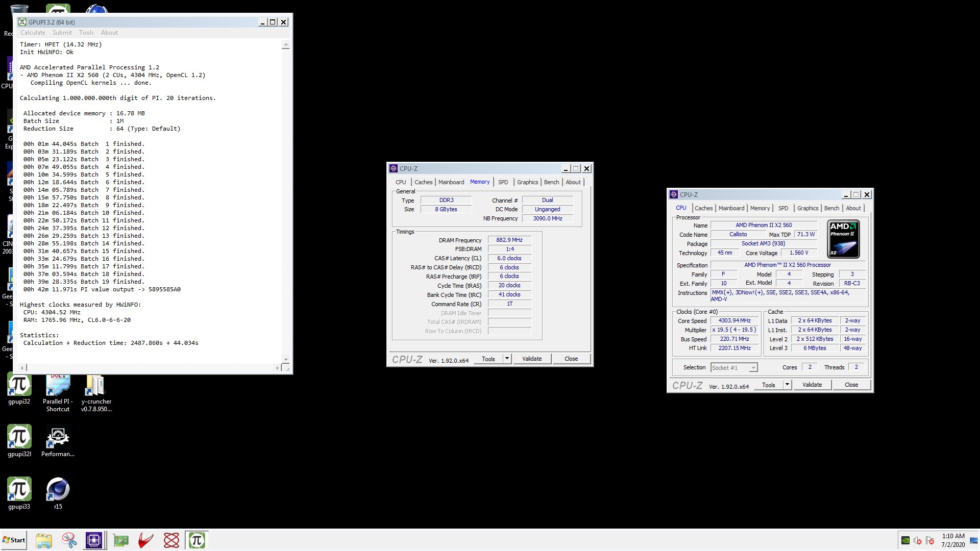980x551 pixels.
Task: Select the Memory tab in the Memory CPU-Z window
Action: (x=480, y=182)
